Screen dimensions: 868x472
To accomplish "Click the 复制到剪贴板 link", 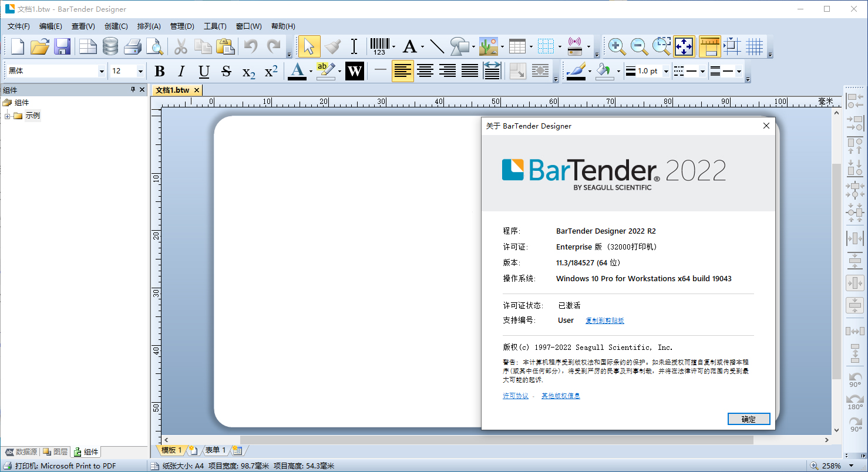I will [x=605, y=321].
